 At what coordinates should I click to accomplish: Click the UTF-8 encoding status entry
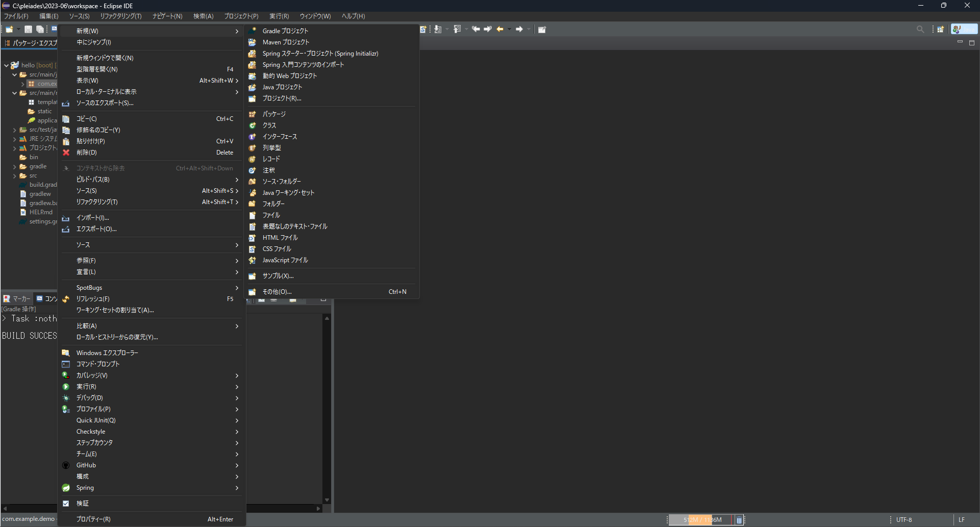(x=904, y=520)
